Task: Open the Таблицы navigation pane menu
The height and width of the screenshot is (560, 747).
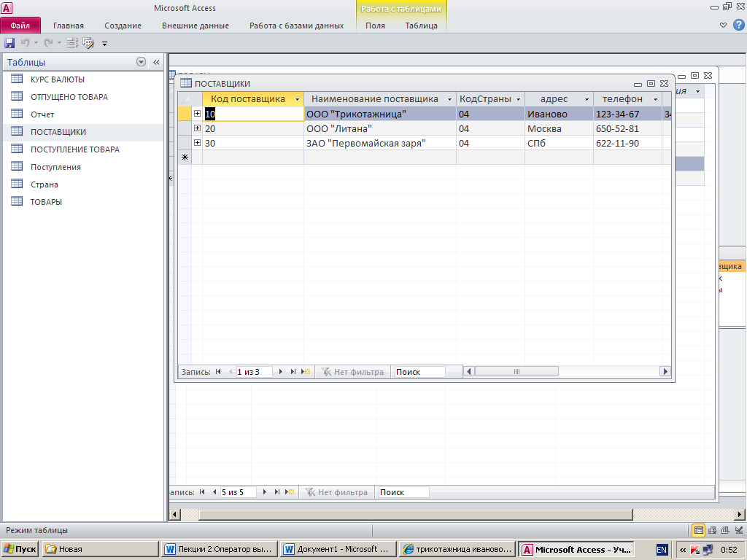Action: click(141, 62)
